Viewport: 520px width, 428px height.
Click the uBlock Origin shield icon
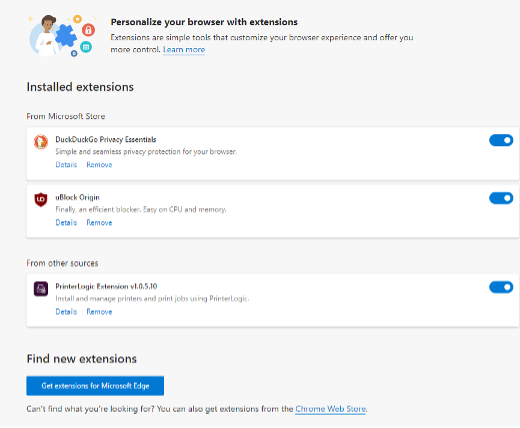click(41, 200)
